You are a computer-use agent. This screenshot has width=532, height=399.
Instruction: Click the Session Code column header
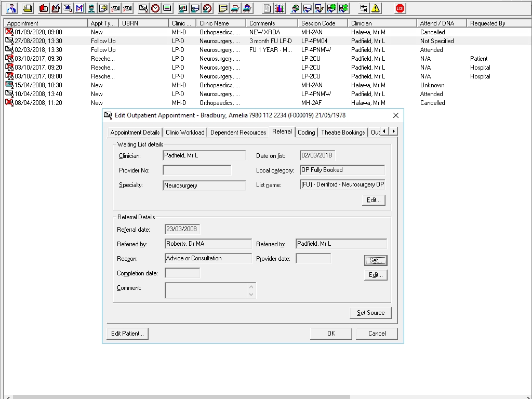323,23
